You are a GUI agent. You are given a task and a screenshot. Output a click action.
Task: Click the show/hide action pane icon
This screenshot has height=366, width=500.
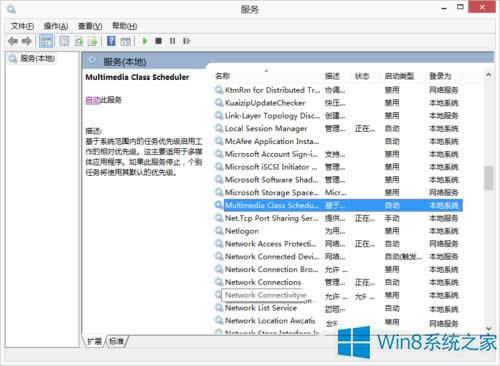[125, 41]
